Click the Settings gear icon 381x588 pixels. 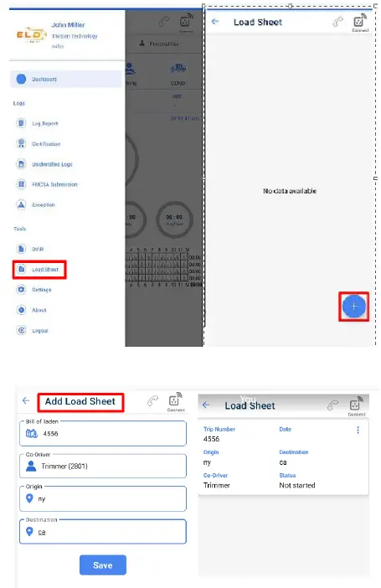(22, 290)
